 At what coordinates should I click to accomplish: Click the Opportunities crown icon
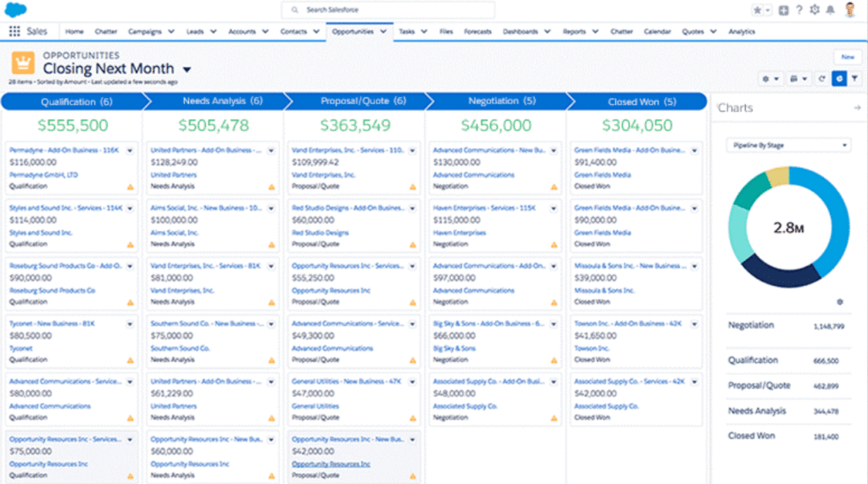pos(23,63)
